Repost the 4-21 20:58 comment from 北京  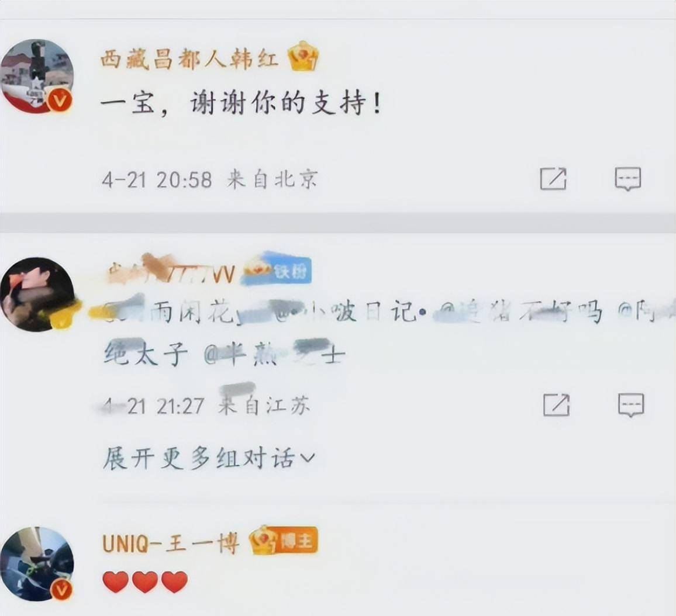554,178
